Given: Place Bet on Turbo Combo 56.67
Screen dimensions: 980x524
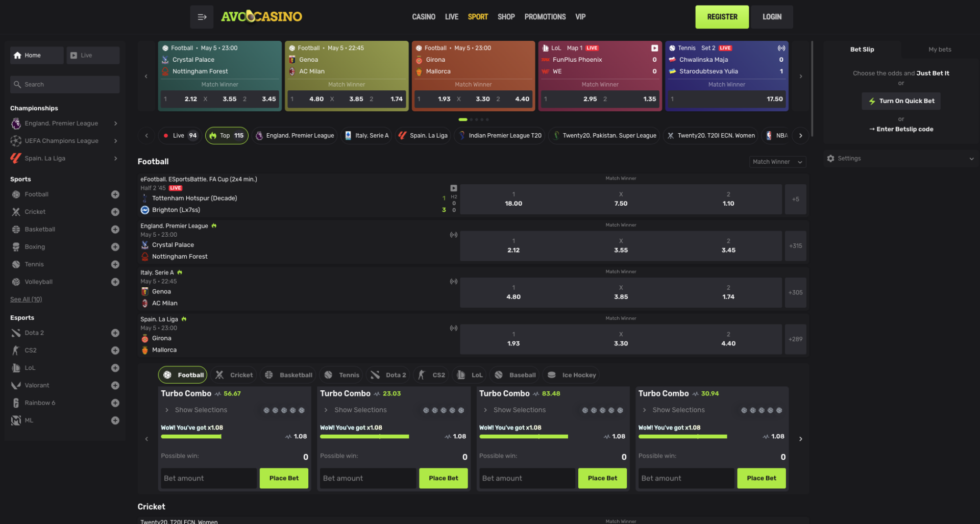Looking at the screenshot, I should tap(284, 479).
